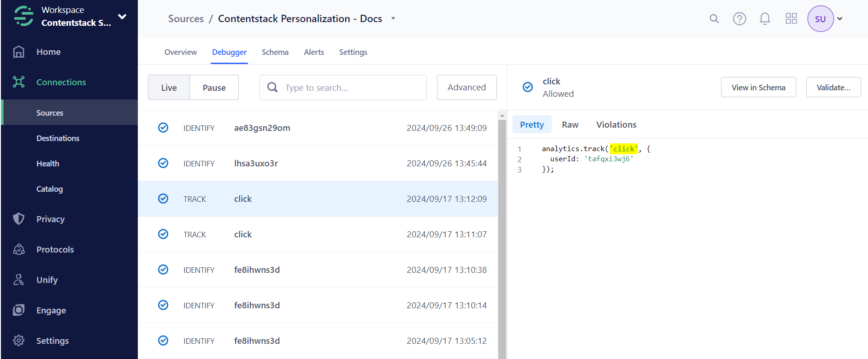Click the 'tafqxi3wj6' userId value
The height and width of the screenshot is (359, 868).
(x=609, y=159)
